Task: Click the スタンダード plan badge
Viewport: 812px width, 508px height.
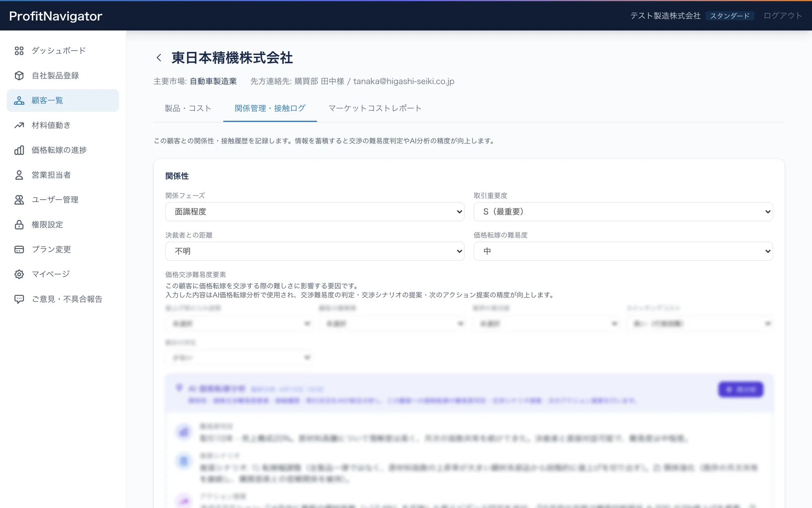Action: coord(730,16)
